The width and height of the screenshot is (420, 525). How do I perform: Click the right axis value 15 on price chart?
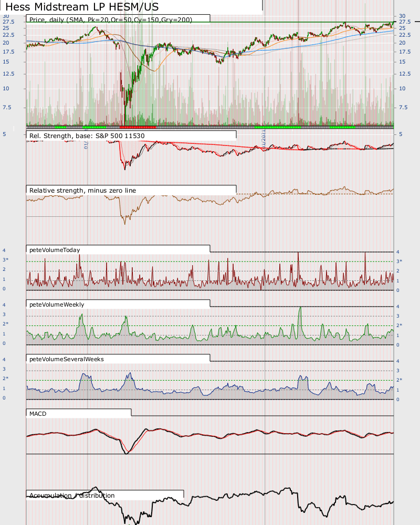(402, 62)
